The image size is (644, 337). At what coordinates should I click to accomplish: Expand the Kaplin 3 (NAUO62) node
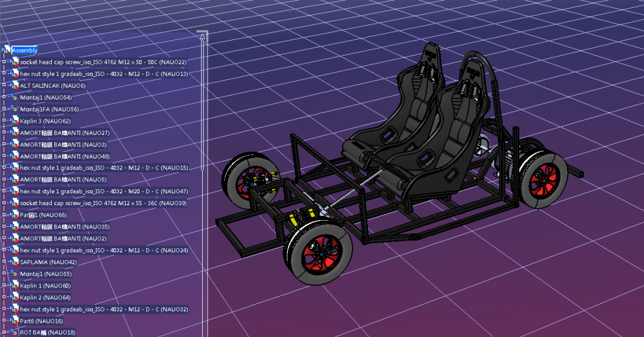pos(4,120)
